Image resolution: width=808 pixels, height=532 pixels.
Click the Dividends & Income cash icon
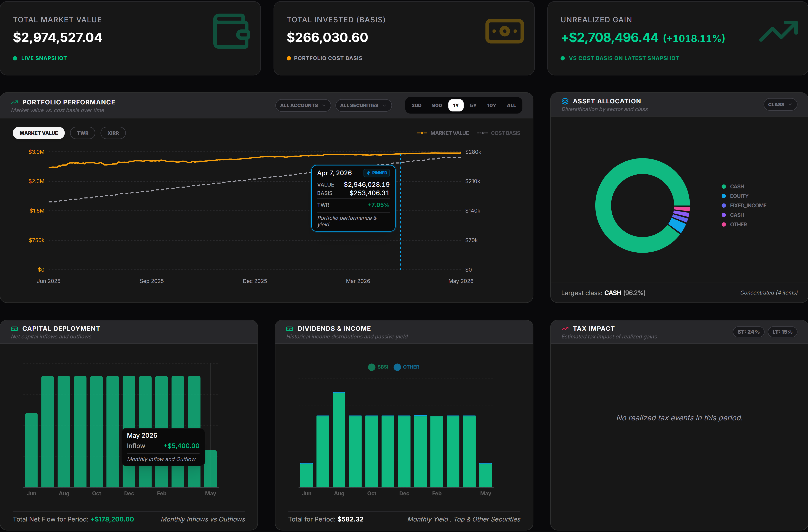point(290,329)
